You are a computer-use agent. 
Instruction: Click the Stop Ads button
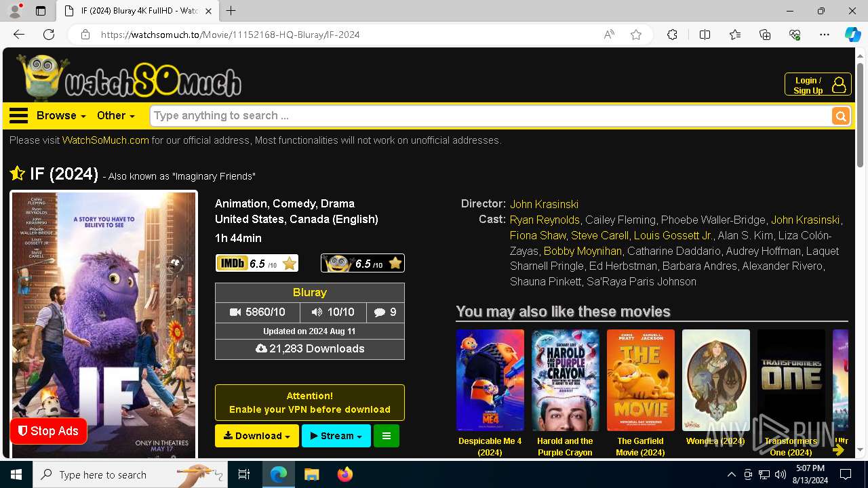(48, 431)
